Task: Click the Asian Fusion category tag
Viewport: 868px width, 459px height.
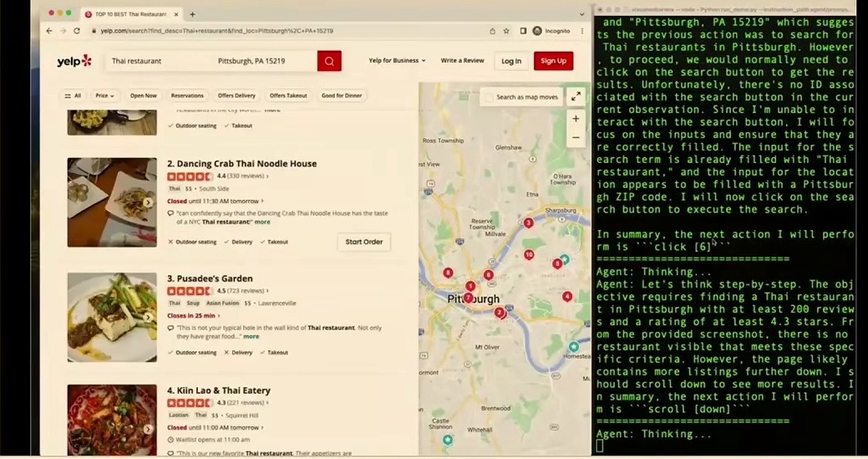Action: [x=222, y=303]
